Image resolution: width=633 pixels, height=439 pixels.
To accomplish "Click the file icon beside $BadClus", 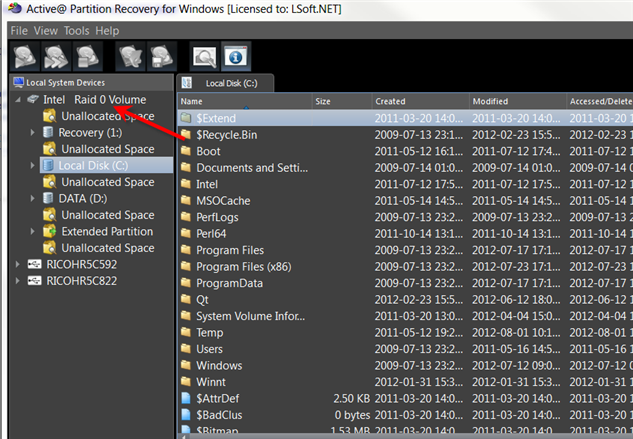I will (186, 415).
